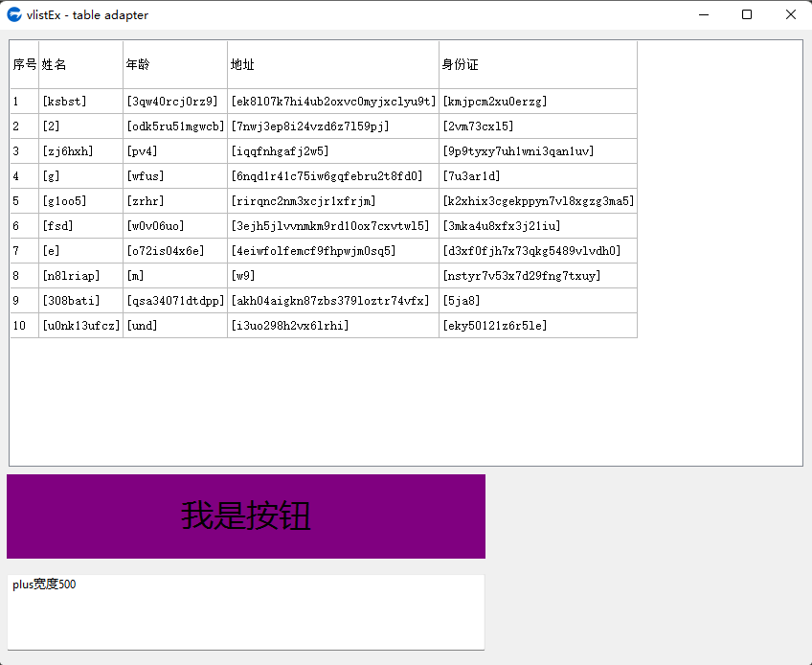812x665 pixels.
Task: Click row number 10 in 序号 column
Action: 24,325
